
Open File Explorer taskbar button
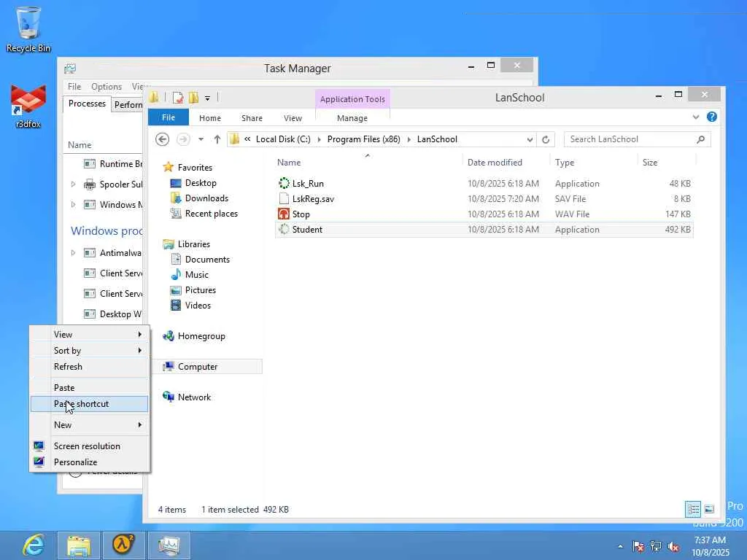[x=79, y=545]
